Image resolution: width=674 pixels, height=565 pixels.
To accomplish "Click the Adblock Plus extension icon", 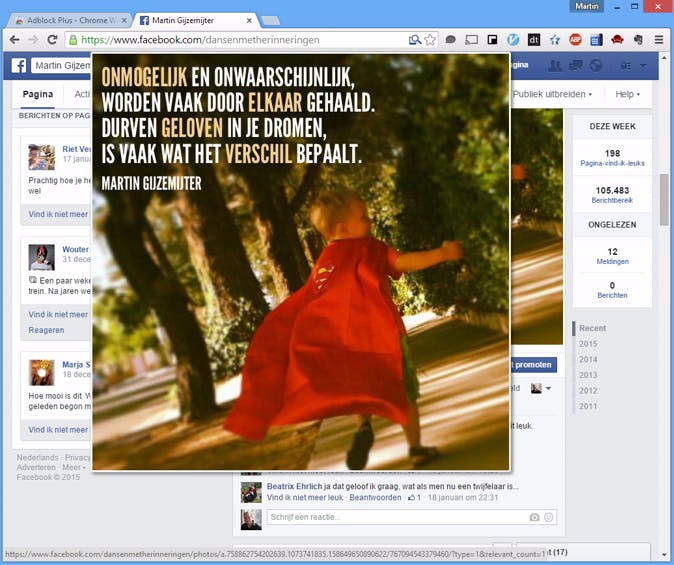I will click(x=575, y=40).
